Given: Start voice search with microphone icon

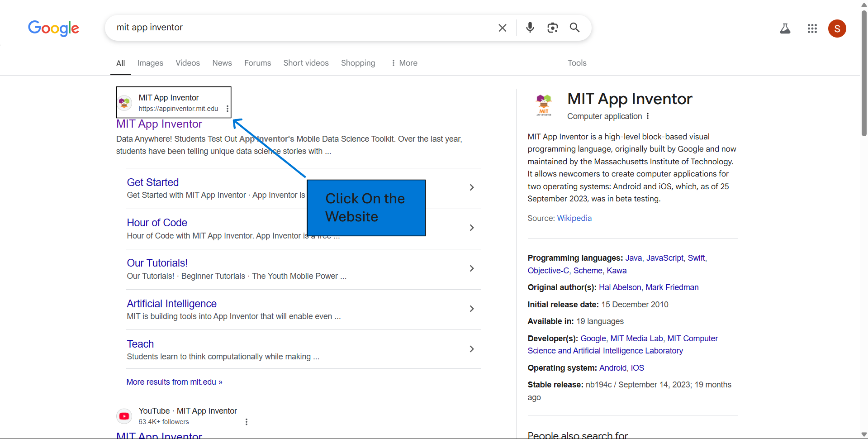Looking at the screenshot, I should [x=530, y=28].
